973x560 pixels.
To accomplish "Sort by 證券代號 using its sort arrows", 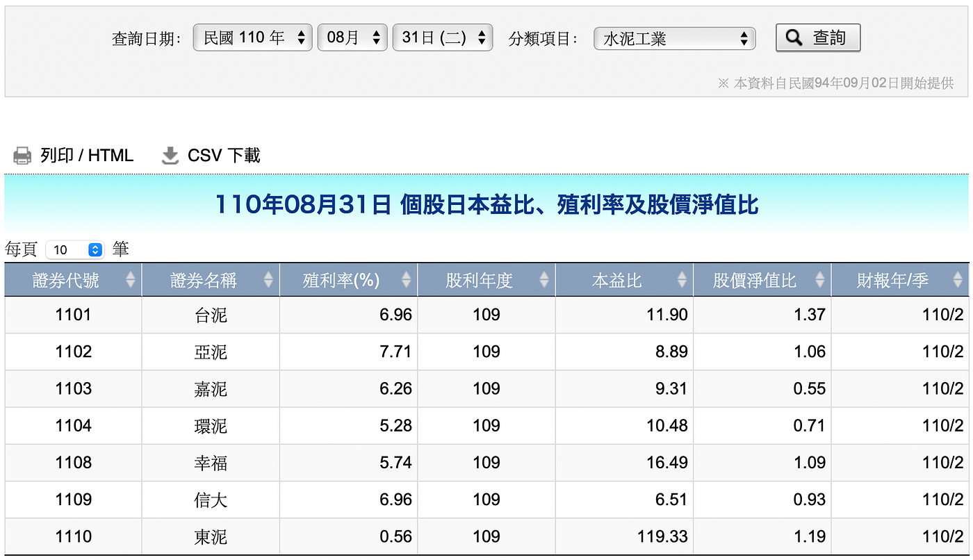I will point(131,280).
